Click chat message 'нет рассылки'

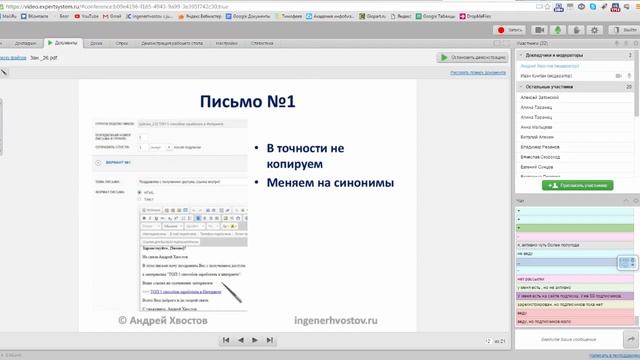575,279
